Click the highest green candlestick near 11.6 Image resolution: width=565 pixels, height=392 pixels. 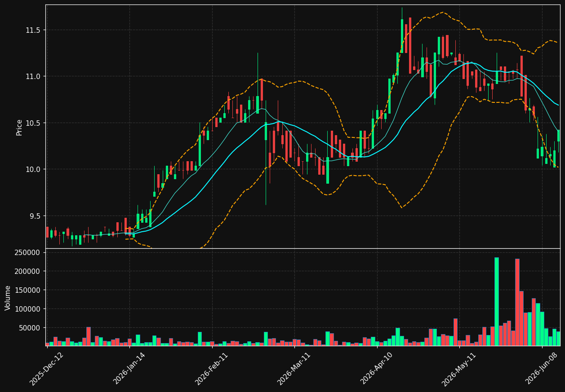coord(402,36)
